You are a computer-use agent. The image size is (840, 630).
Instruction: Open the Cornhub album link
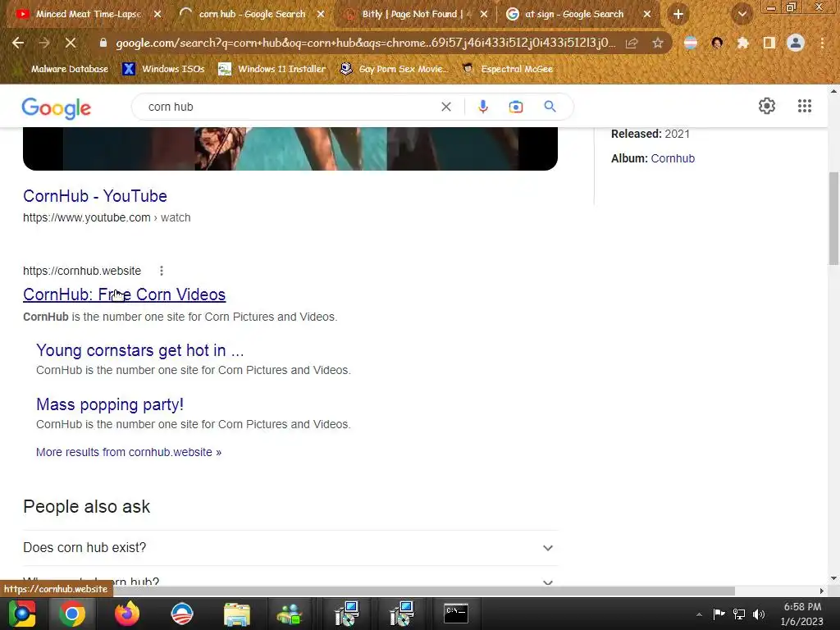click(673, 158)
